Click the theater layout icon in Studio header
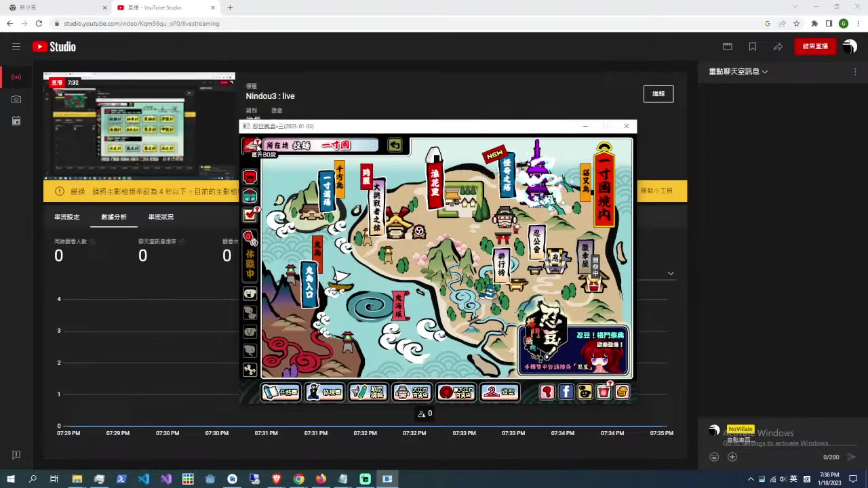Viewport: 868px width, 488px height. tap(728, 47)
